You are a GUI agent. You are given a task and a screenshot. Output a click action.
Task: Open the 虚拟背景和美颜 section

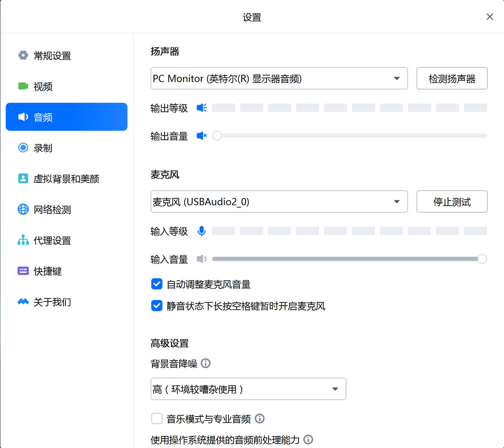click(x=66, y=179)
